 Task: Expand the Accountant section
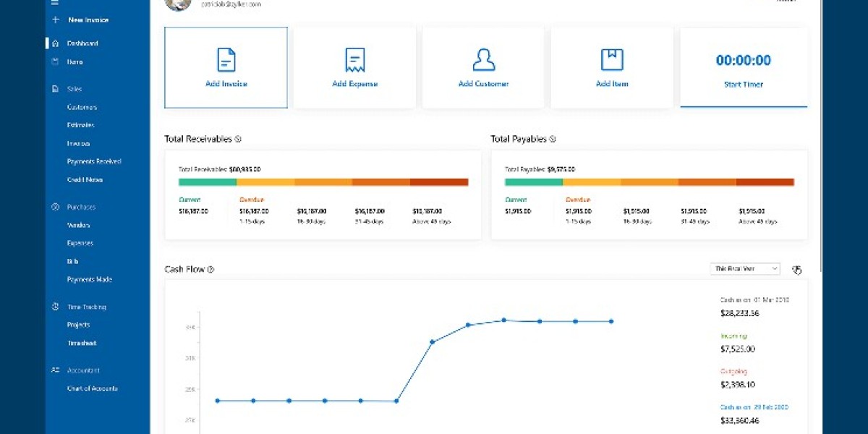click(83, 370)
